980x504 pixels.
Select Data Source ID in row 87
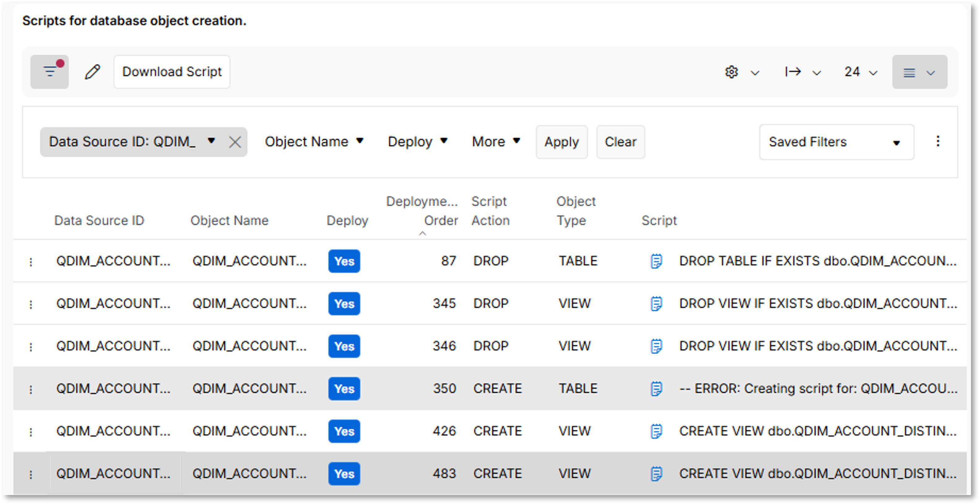[113, 261]
